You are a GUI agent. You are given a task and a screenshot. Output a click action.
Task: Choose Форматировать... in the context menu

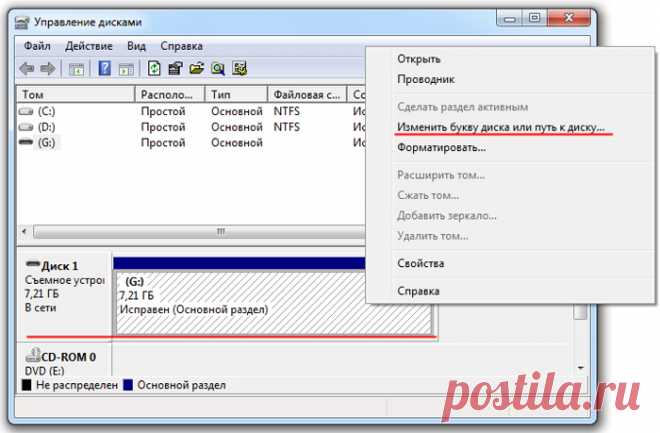(442, 148)
